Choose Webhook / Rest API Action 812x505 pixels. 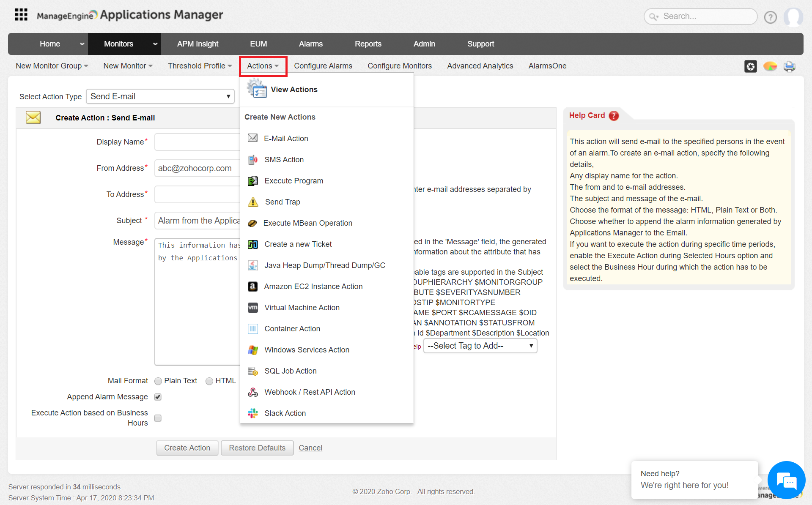pos(310,392)
